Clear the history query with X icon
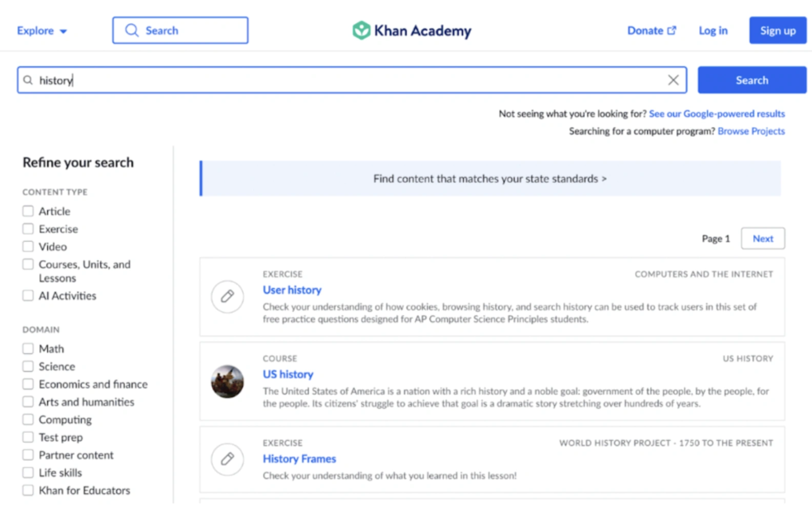This screenshot has width=812, height=521. coord(673,80)
